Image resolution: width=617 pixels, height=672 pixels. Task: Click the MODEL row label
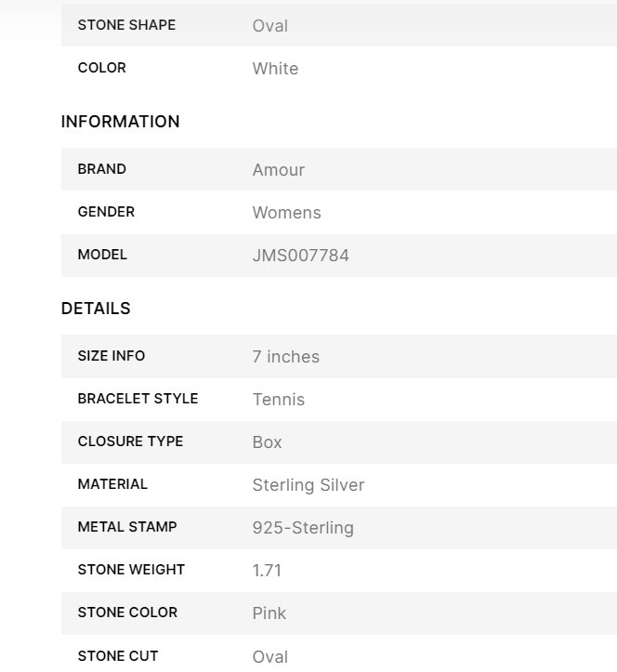[102, 255]
